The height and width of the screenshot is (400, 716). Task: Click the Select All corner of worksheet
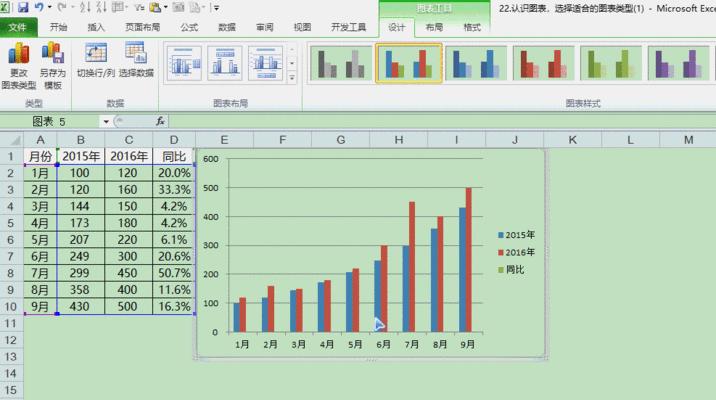click(11, 140)
